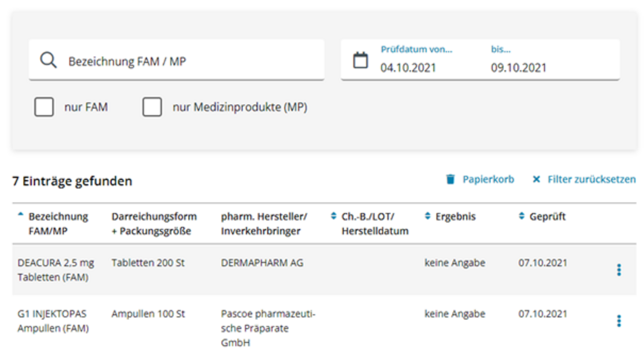Image resolution: width=644 pixels, height=360 pixels.
Task: Click Filter zurücksetzen link
Action: click(x=592, y=179)
